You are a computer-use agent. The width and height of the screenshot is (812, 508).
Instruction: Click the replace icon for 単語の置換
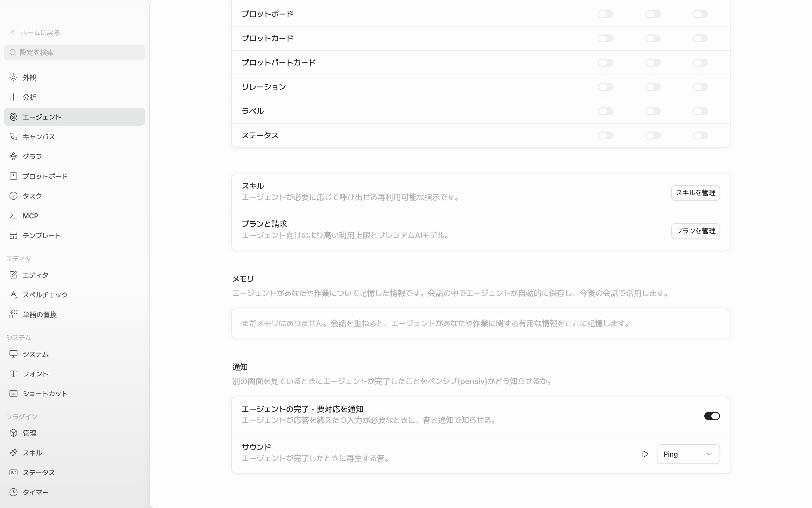(14, 314)
